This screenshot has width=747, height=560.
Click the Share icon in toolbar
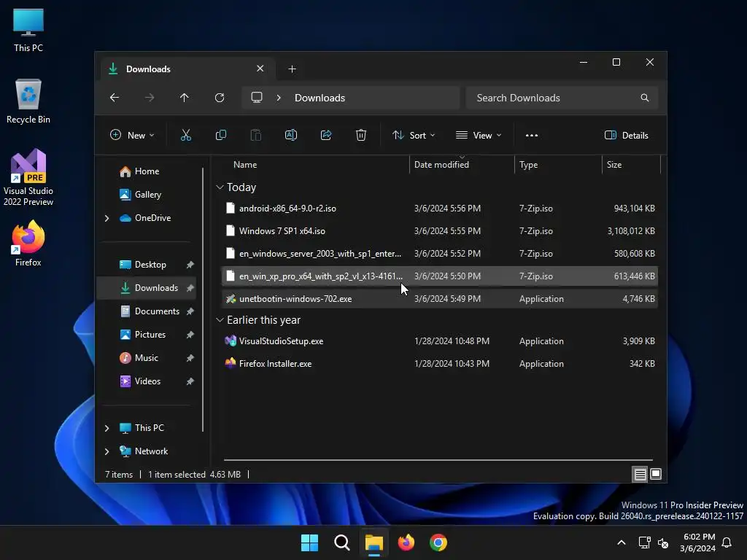click(326, 135)
